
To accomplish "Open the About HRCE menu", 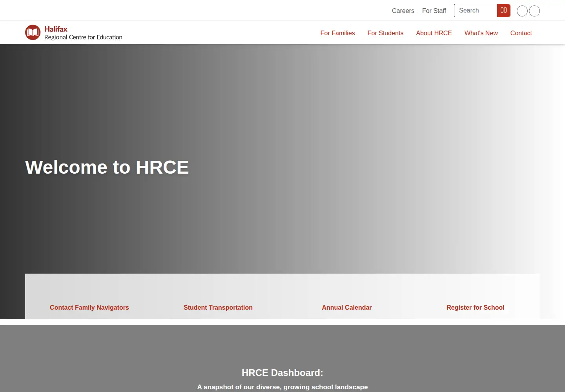I will point(434,33).
